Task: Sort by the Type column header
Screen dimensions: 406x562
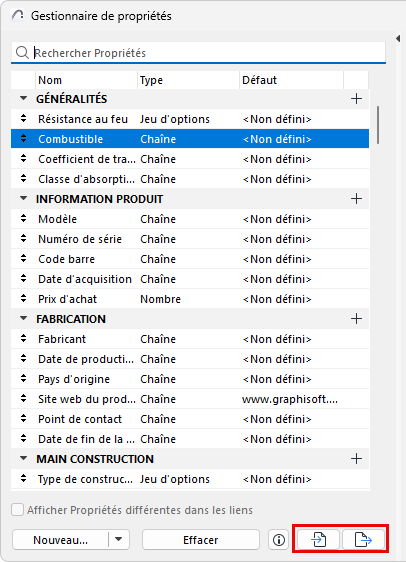Action: [188, 80]
